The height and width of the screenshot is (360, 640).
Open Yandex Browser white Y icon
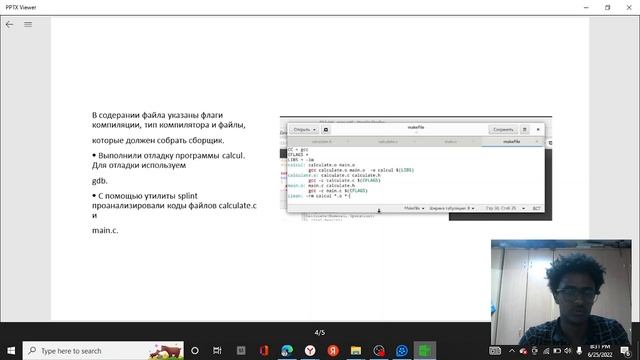click(310, 351)
